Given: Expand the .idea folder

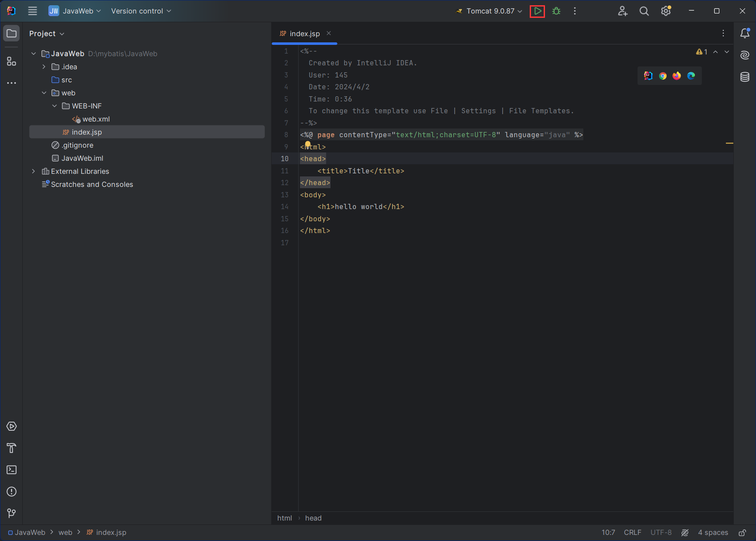Looking at the screenshot, I should (x=44, y=67).
